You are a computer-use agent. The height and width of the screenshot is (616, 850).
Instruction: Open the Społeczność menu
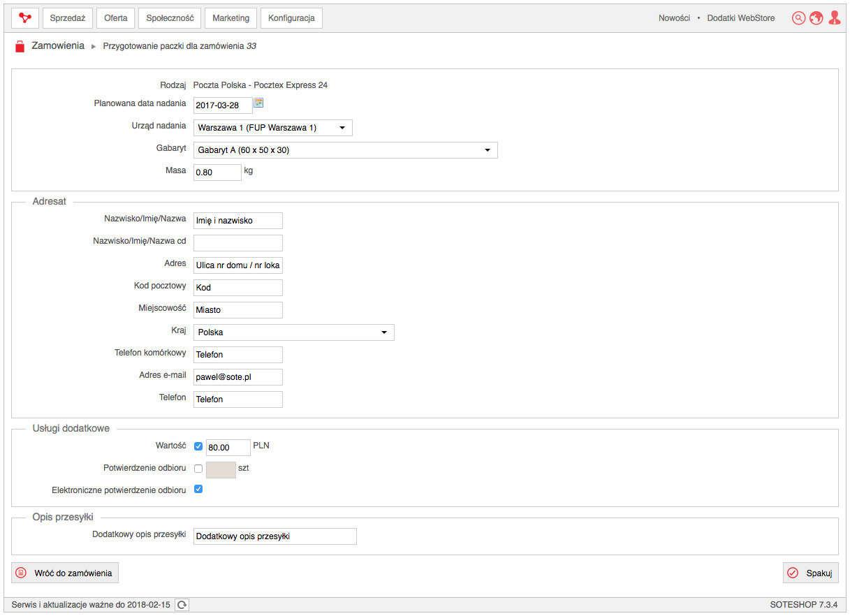click(x=170, y=18)
